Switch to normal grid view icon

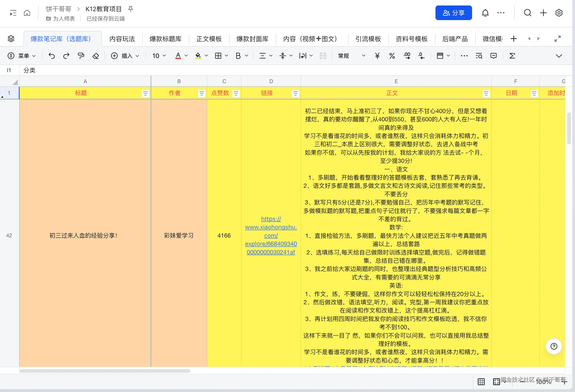point(481,382)
